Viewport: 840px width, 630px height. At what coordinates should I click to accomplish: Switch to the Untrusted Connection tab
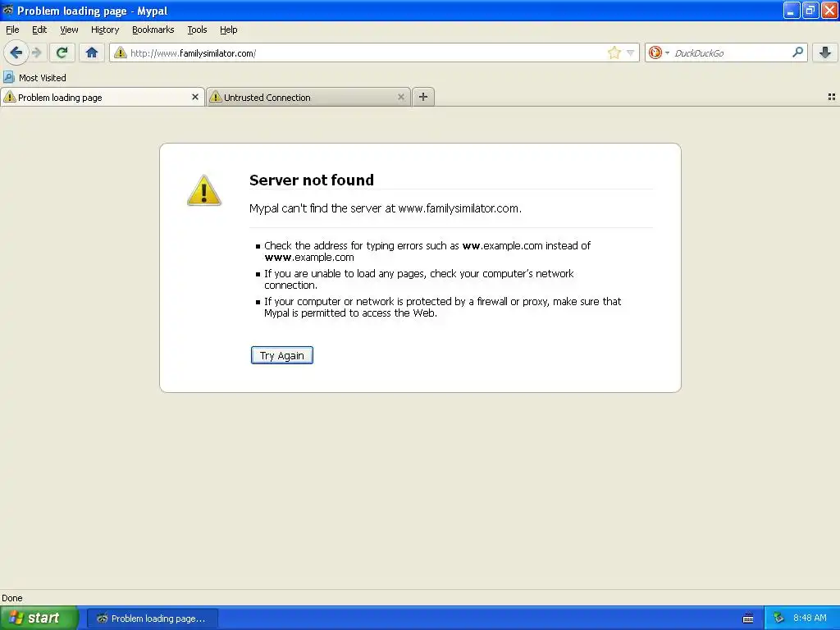(308, 97)
